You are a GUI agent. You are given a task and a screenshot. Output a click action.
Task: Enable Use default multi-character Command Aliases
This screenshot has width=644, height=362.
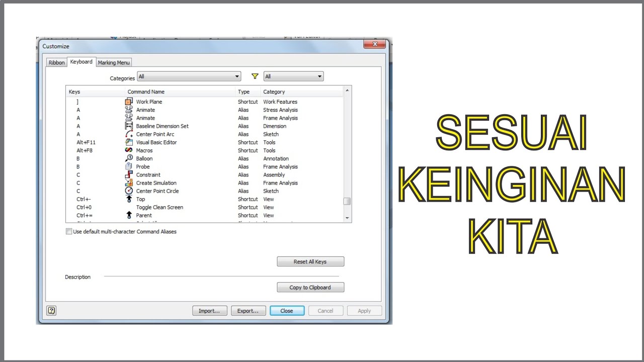pos(69,232)
